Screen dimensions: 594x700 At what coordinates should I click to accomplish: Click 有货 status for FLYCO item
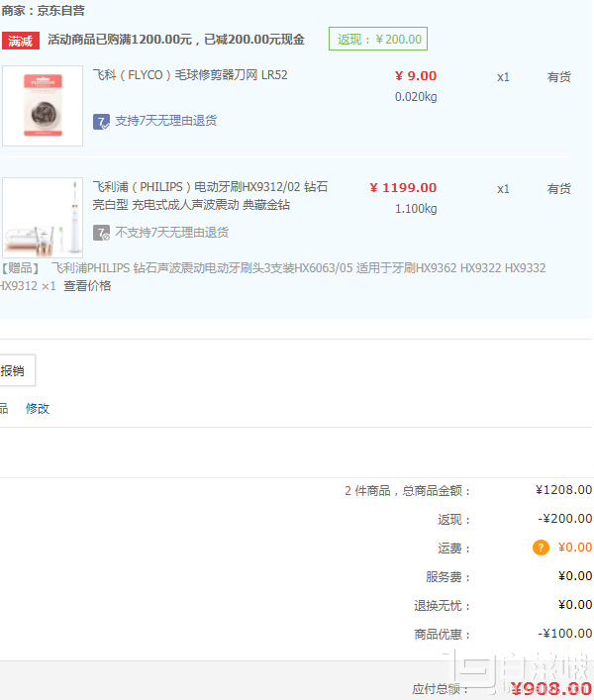coord(559,77)
